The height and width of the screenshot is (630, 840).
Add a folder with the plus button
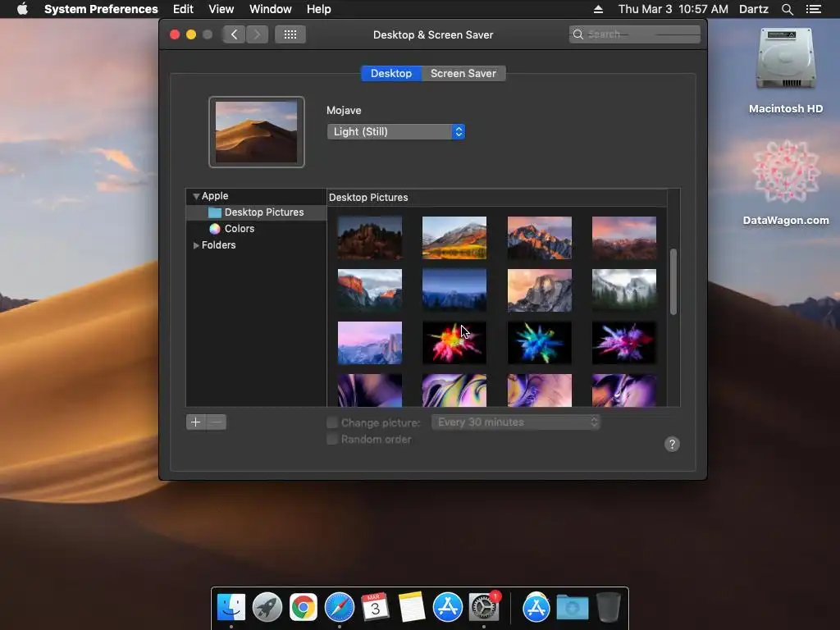(x=196, y=422)
